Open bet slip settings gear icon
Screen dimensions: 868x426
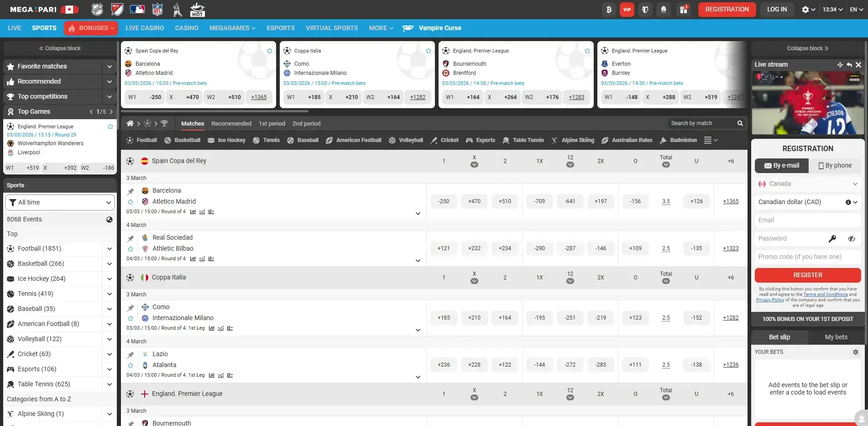tap(856, 352)
